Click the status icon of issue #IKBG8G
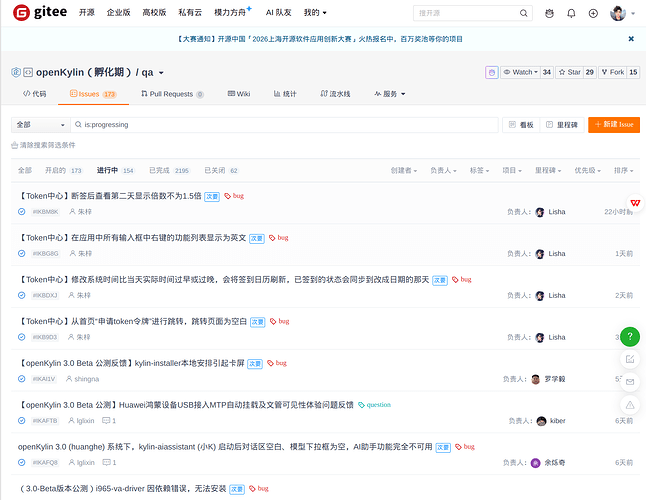 22,254
